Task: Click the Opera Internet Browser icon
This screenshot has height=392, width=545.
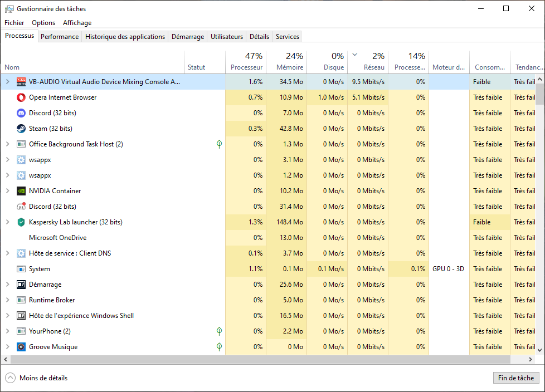Action: click(21, 97)
